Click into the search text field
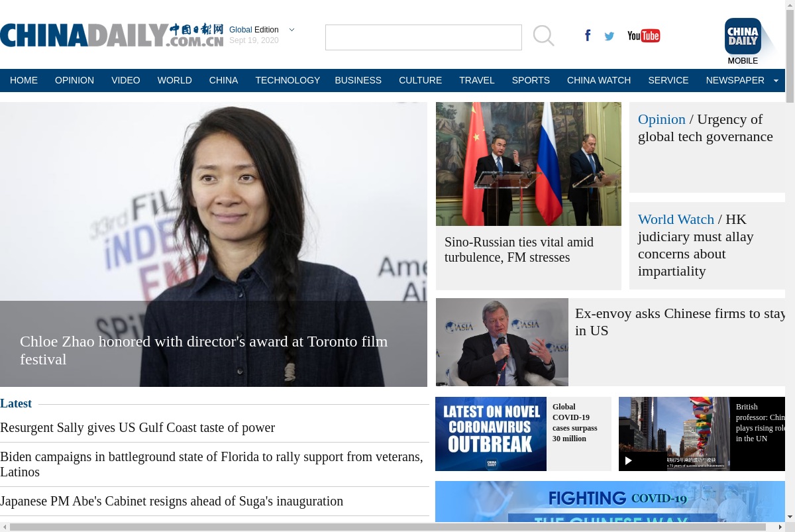Screen dimensions: 795x532 pyautogui.click(x=423, y=38)
